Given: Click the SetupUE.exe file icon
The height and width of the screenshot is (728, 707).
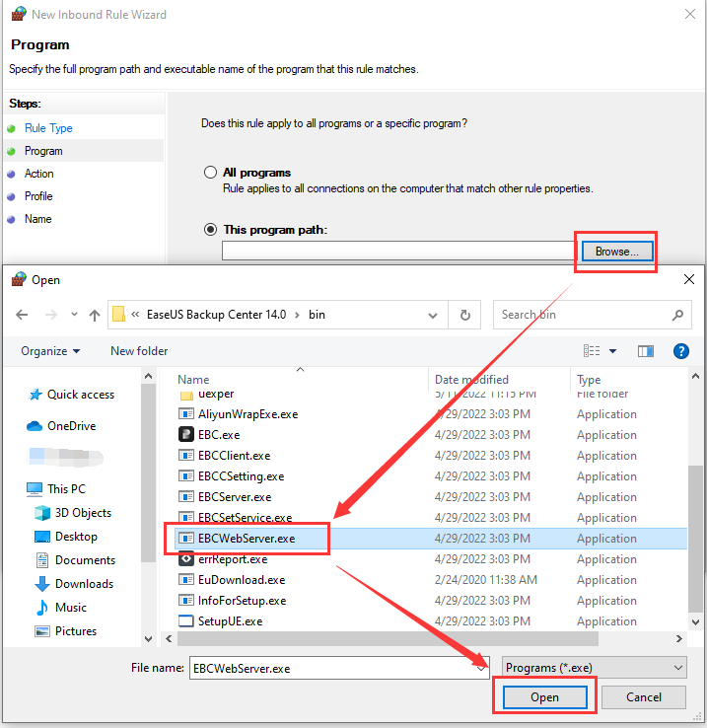Looking at the screenshot, I should [186, 620].
